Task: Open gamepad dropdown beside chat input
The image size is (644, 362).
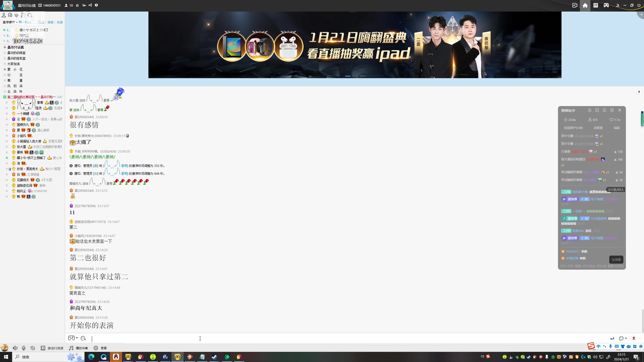Action: 73,338
